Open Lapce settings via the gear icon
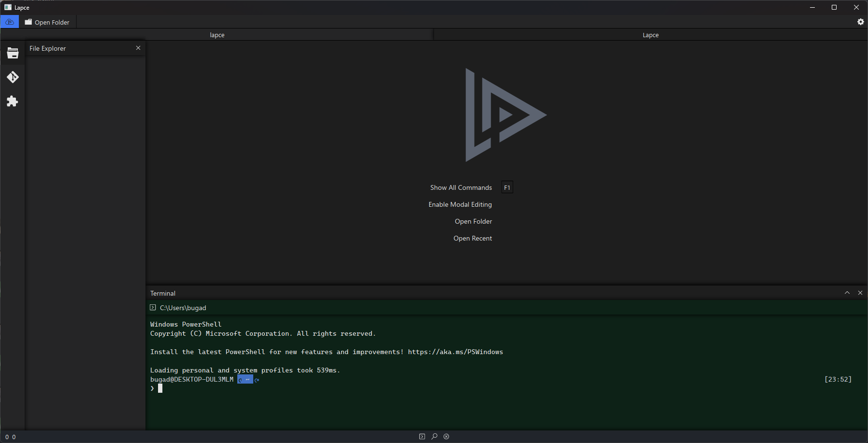The height and width of the screenshot is (443, 868). [860, 22]
